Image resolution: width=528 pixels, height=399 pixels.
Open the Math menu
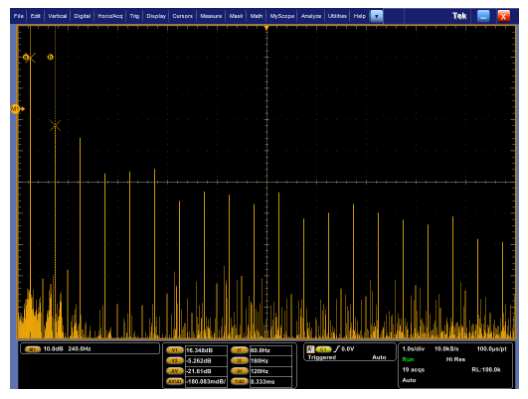[x=256, y=16]
